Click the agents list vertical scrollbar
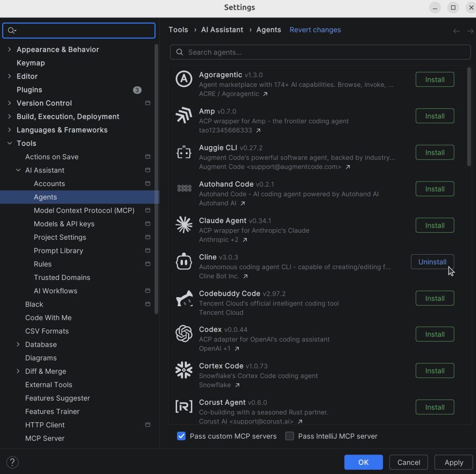476x474 pixels. [x=469, y=117]
